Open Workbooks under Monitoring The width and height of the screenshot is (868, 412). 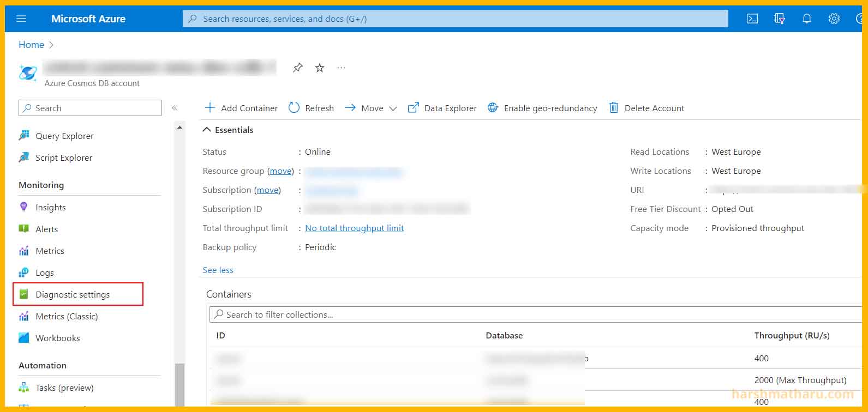58,338
